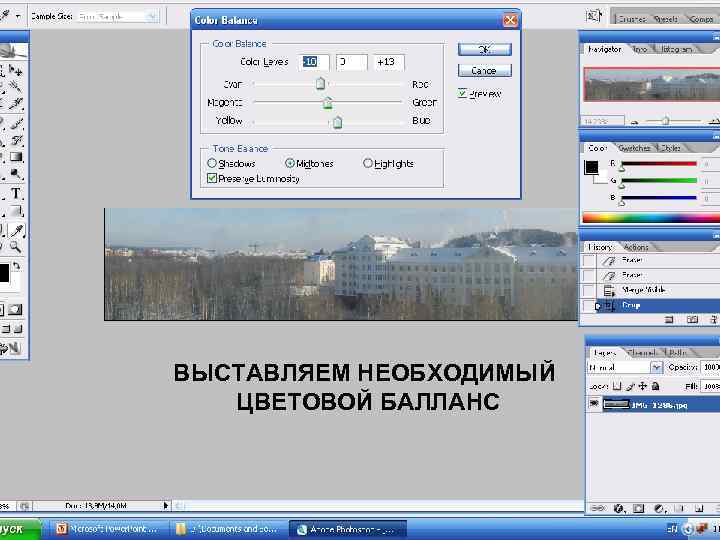Toggle visibility eye of IMG layer

tap(594, 404)
